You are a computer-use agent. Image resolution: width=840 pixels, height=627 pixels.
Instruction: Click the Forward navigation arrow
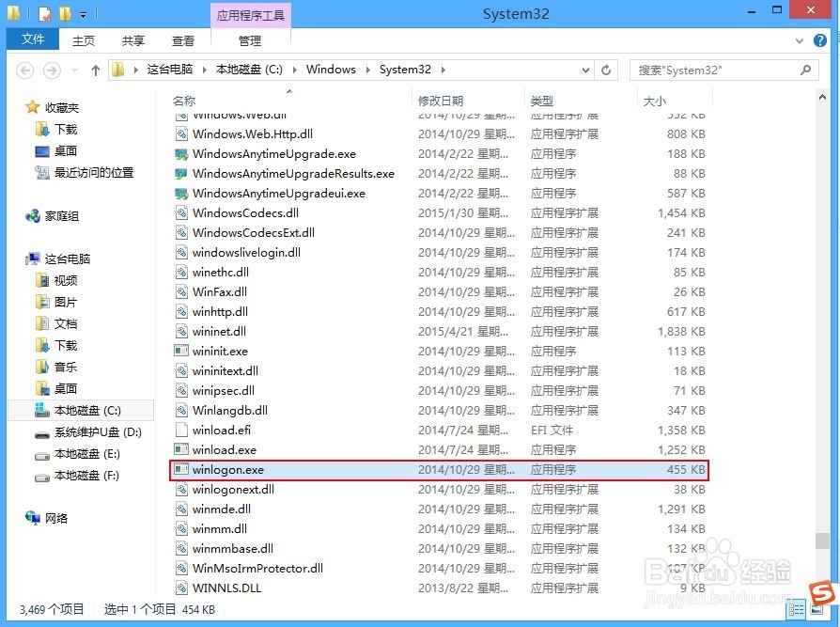pyautogui.click(x=52, y=71)
